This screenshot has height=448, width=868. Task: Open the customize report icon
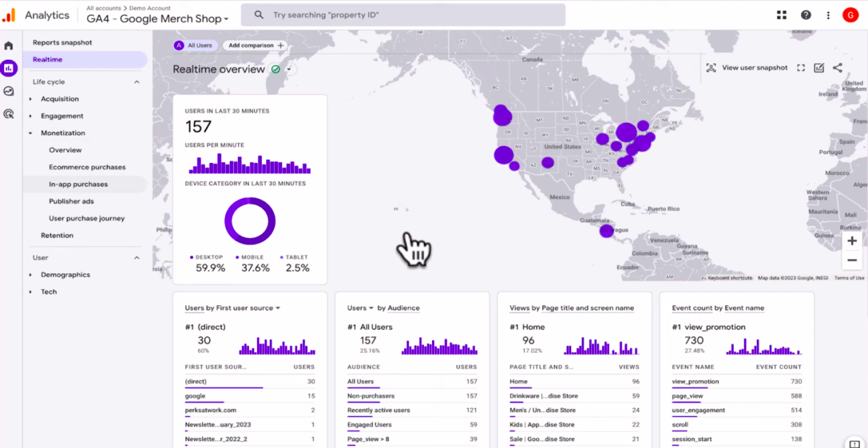tap(818, 67)
